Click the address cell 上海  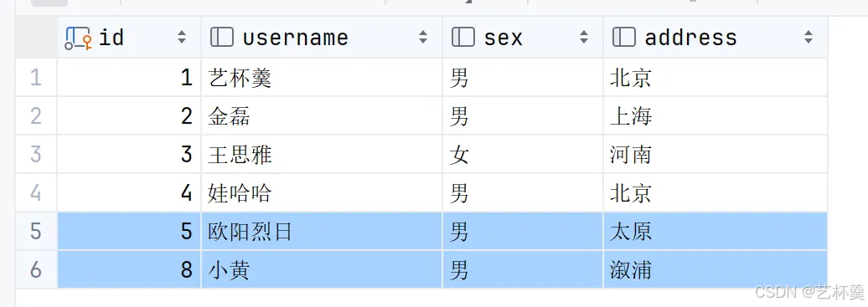click(x=716, y=116)
